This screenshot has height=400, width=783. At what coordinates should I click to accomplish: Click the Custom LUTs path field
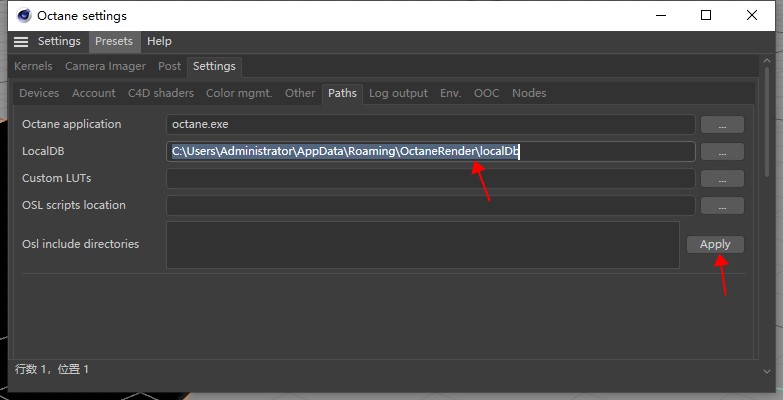[430, 178]
